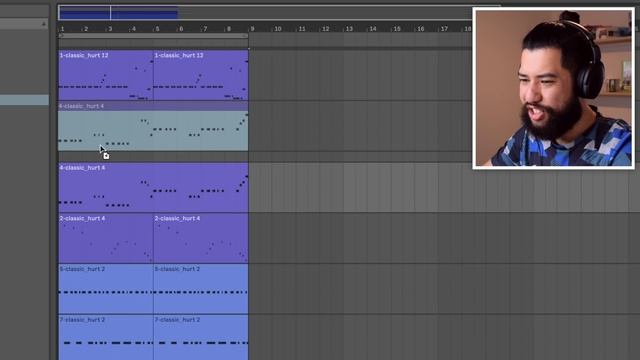Click bar 13 on the timeline ruler
Screen dimensions: 640x360
coord(349,29)
